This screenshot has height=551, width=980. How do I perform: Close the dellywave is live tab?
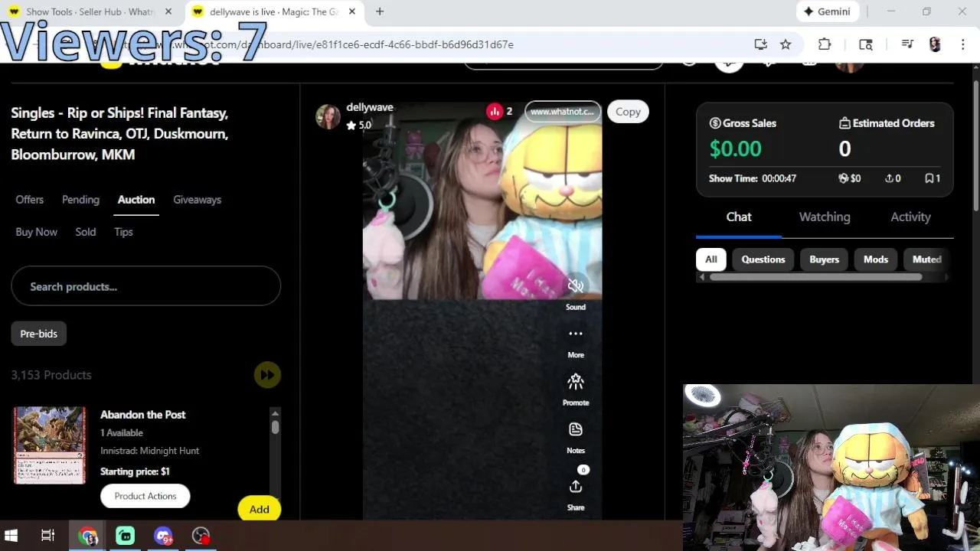352,11
